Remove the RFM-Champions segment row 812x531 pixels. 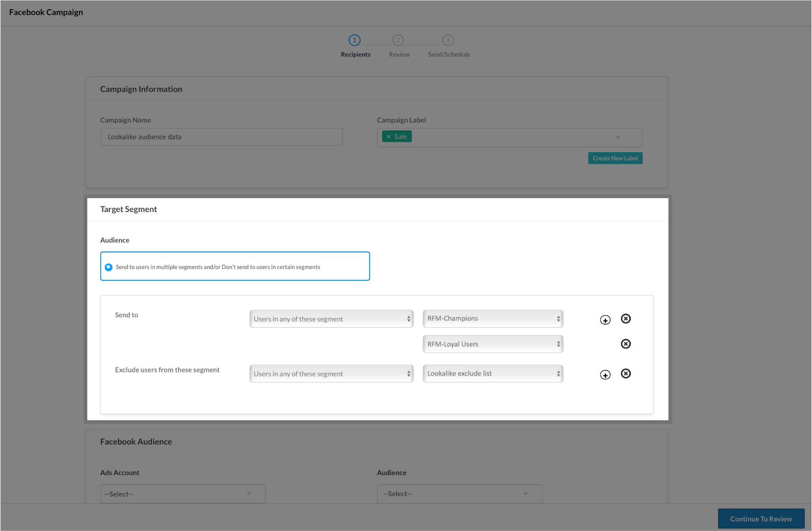(x=626, y=318)
